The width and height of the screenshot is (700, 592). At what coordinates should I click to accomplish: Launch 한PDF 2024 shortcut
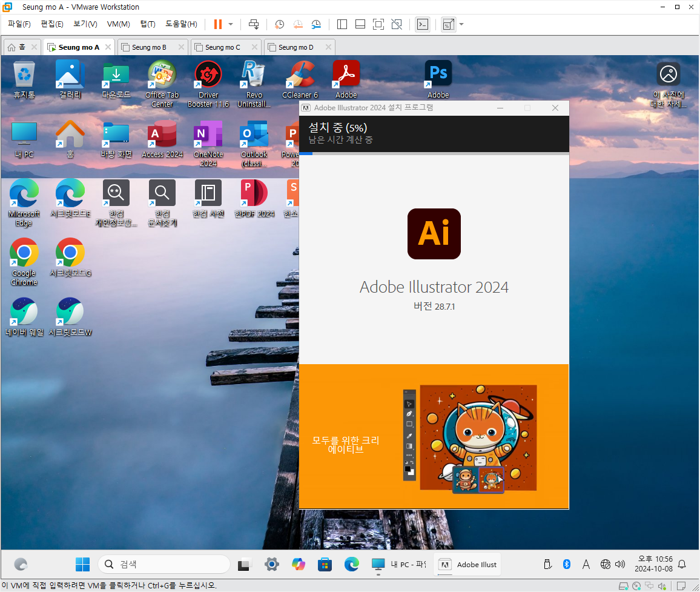tap(254, 199)
